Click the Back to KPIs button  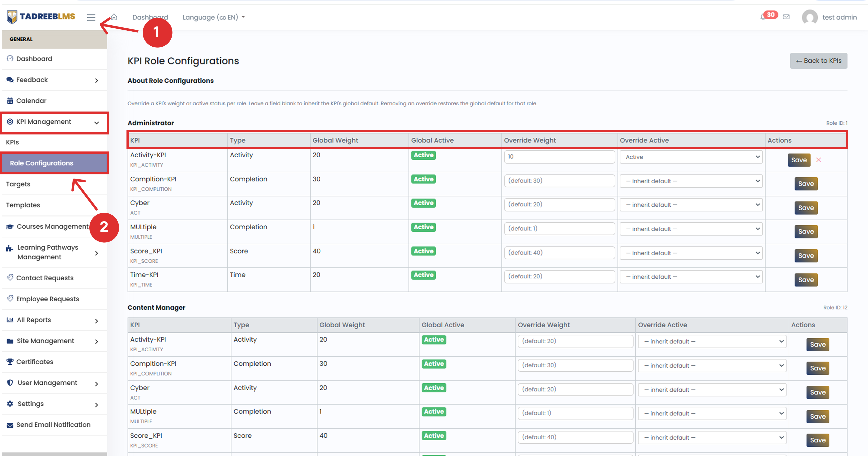[818, 61]
